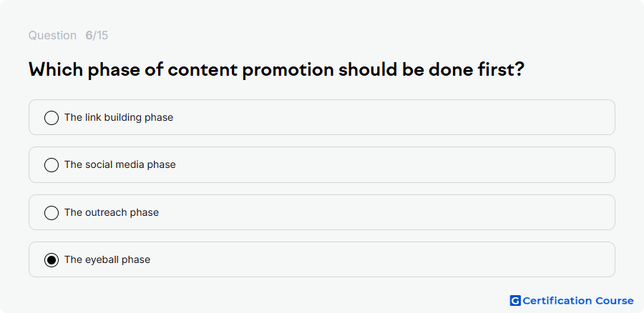Image resolution: width=644 pixels, height=313 pixels.
Task: Click "The outreach phase" answer text
Action: click(112, 212)
